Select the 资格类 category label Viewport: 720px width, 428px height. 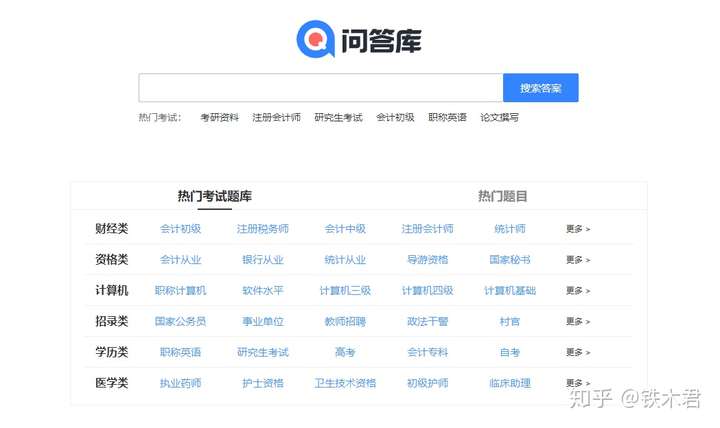pos(112,259)
